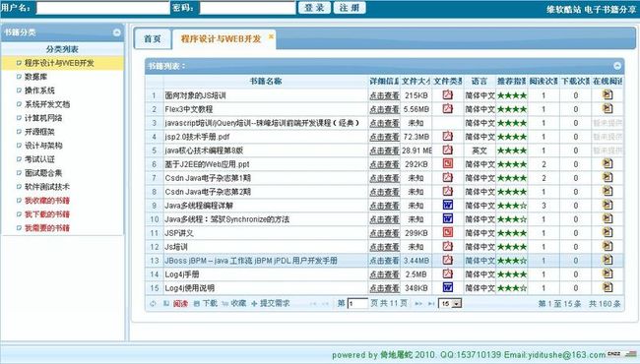Viewport: 640px width, 364px height.
Task: Jump to the first page arrow
Action: click(x=313, y=304)
